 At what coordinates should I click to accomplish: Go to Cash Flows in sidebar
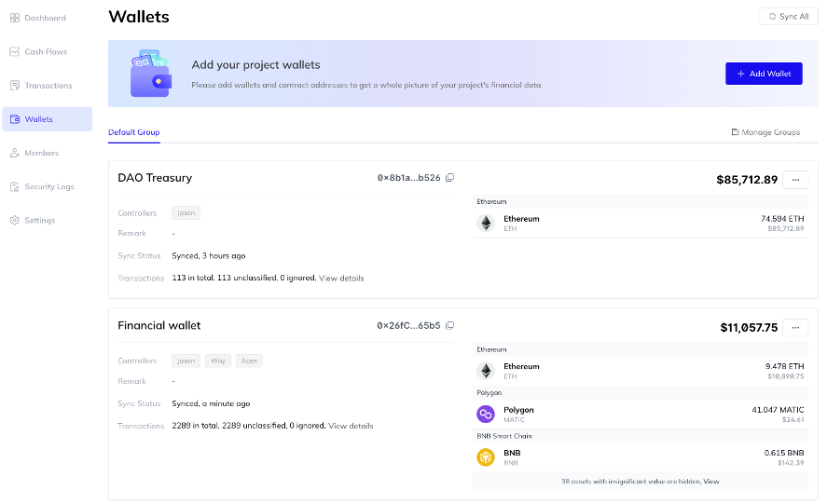click(x=46, y=52)
